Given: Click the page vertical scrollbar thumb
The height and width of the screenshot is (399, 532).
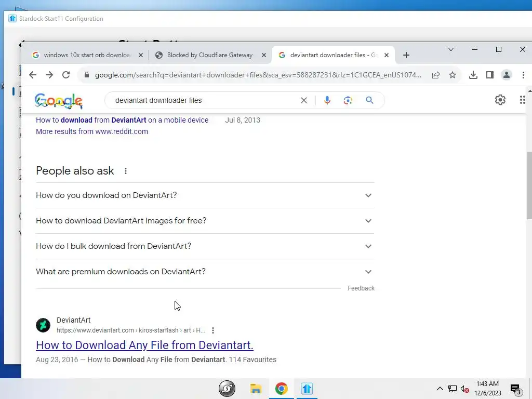Looking at the screenshot, I should coord(529,185).
